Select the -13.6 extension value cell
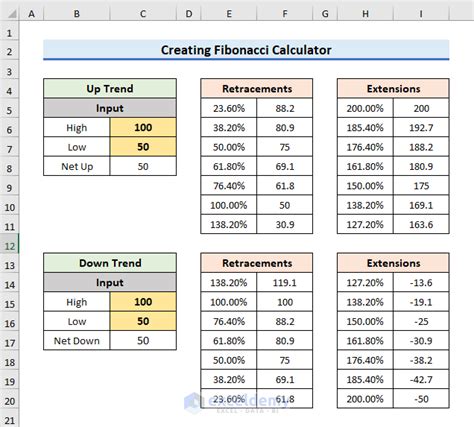Viewport: 474px width, 427px height. [x=421, y=282]
